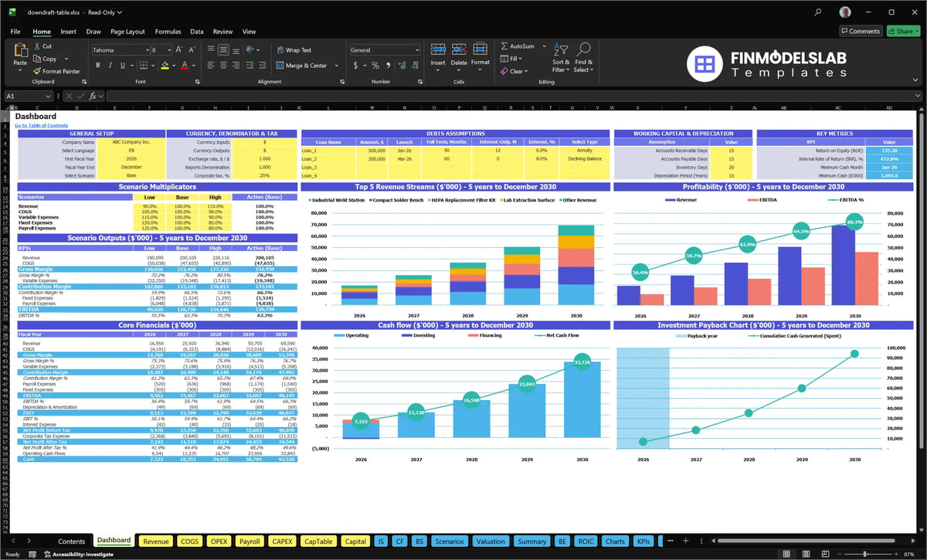927x560 pixels.
Task: Click the Delete cells icon
Action: click(459, 50)
